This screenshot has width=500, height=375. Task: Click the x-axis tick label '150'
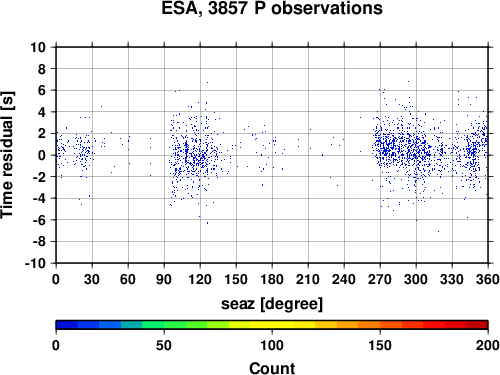[x=236, y=279]
